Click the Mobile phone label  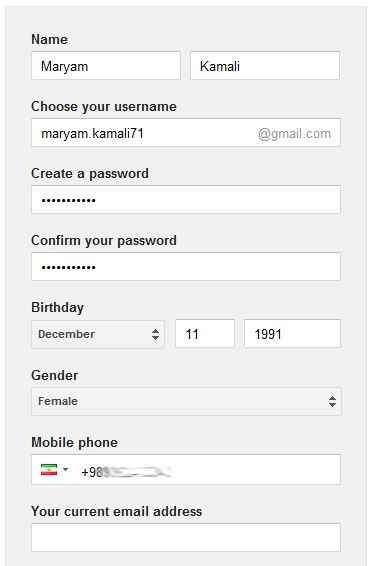click(74, 443)
